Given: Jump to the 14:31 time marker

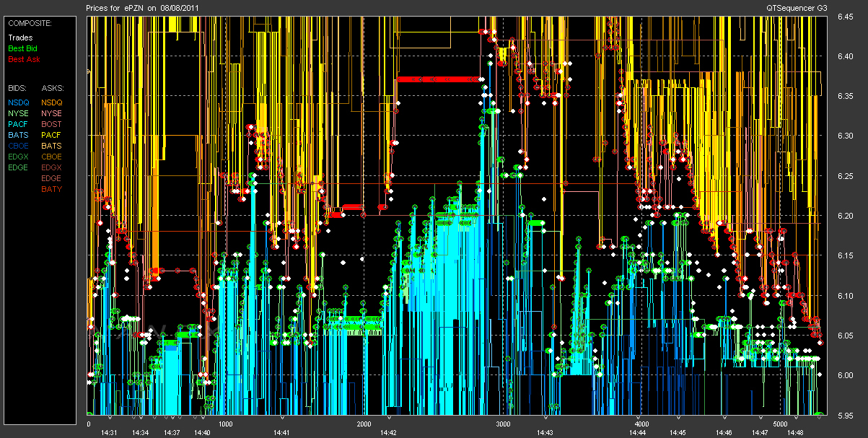Looking at the screenshot, I should tap(109, 433).
